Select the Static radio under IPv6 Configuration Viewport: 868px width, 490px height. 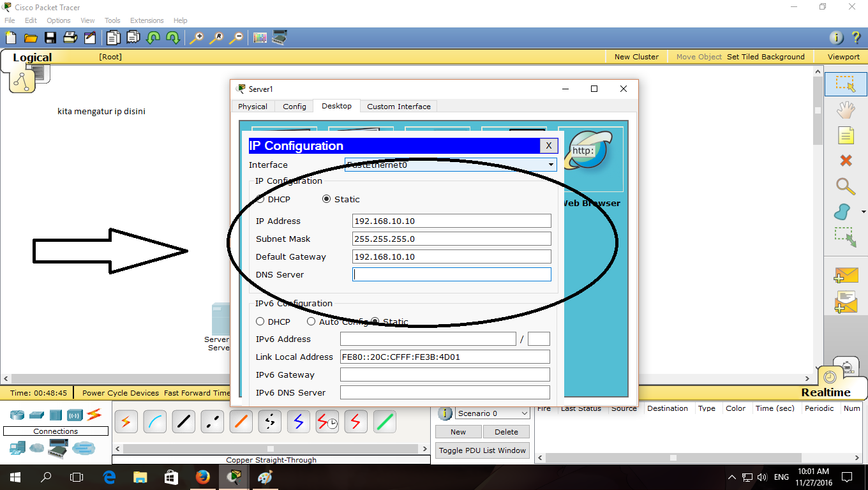coord(375,322)
